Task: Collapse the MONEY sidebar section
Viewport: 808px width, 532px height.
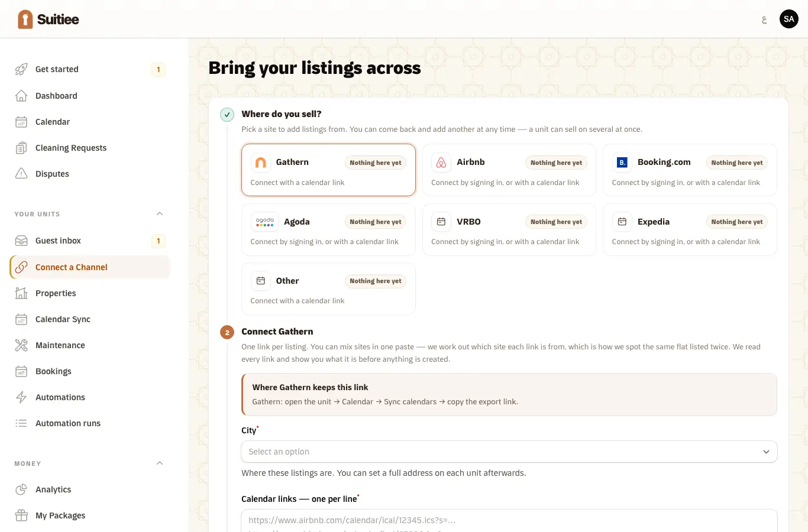Action: [x=160, y=463]
